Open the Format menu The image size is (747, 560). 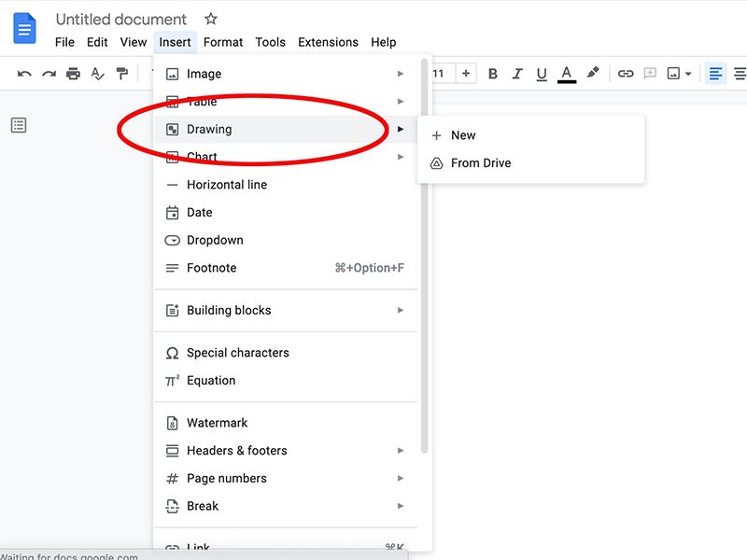(x=222, y=42)
